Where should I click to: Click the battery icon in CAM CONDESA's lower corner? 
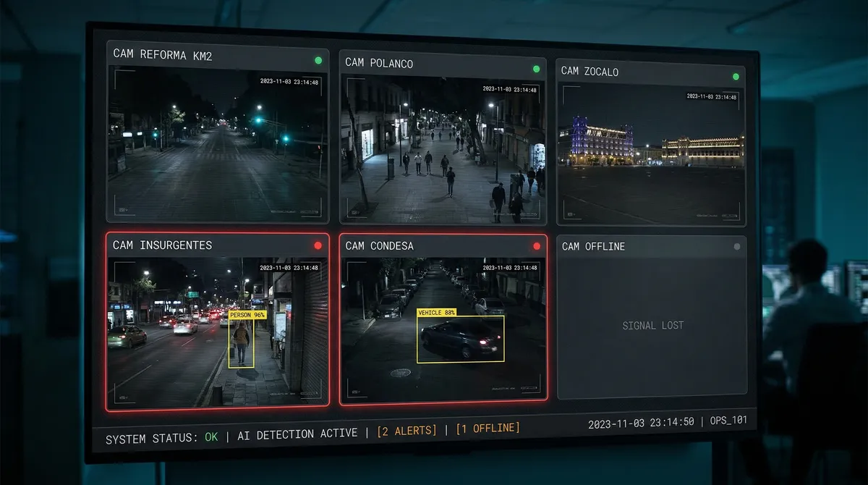click(x=529, y=388)
